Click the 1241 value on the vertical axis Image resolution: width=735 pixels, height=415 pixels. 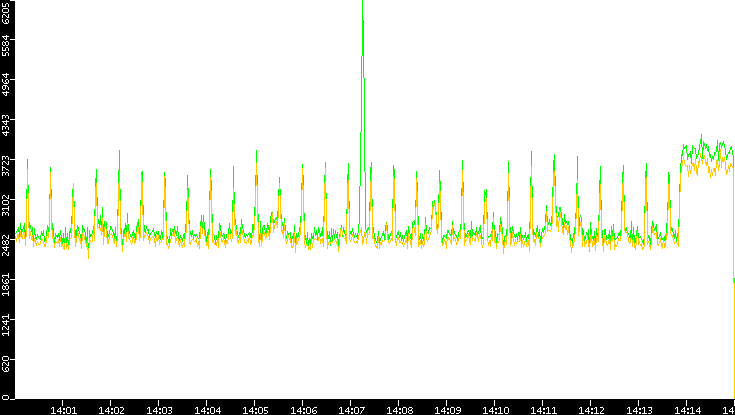6,325
